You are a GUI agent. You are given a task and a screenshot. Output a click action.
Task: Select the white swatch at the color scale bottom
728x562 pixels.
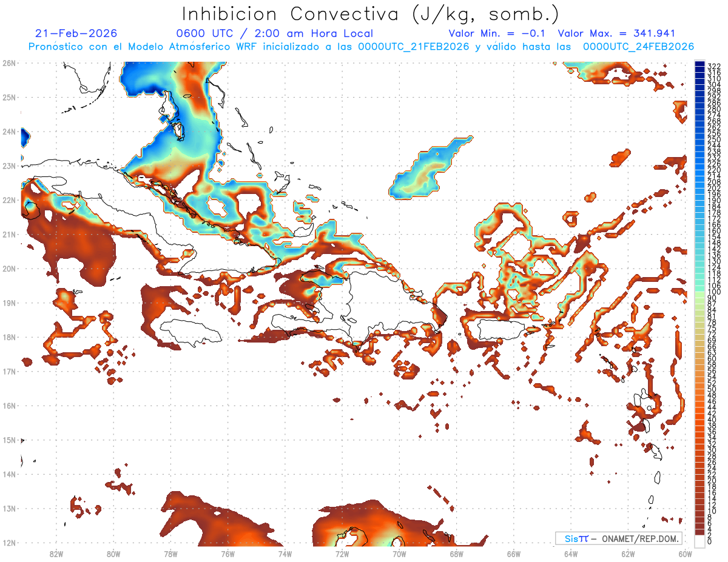coord(699,540)
